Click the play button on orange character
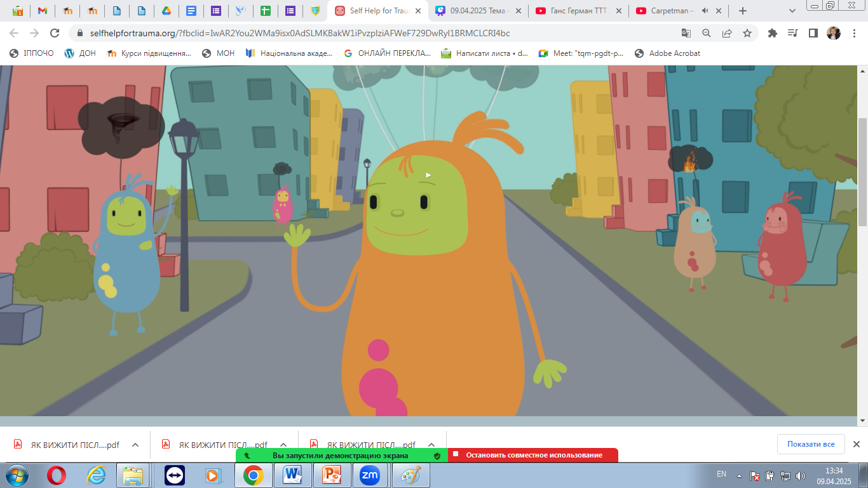The height and width of the screenshot is (488, 868). [428, 175]
